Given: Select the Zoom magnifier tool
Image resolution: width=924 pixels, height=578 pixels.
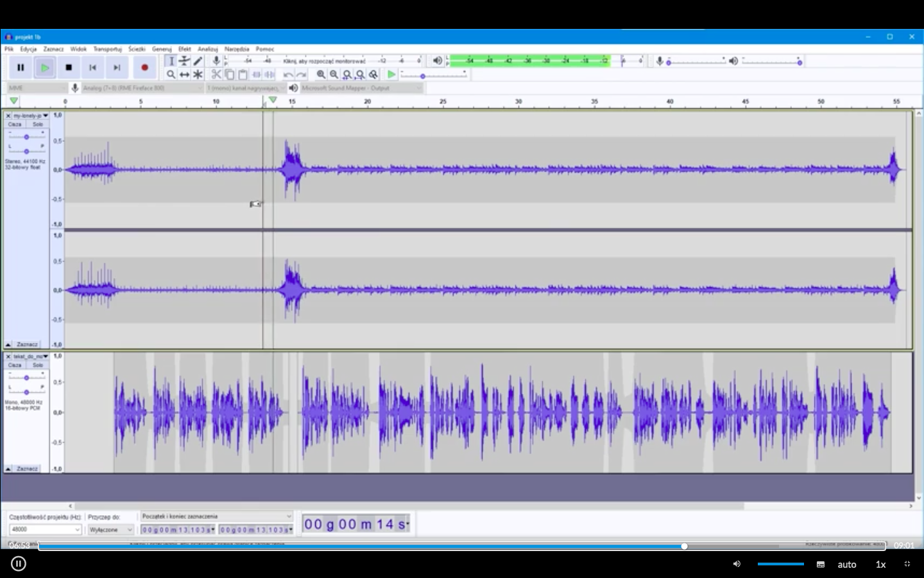Looking at the screenshot, I should pos(171,74).
